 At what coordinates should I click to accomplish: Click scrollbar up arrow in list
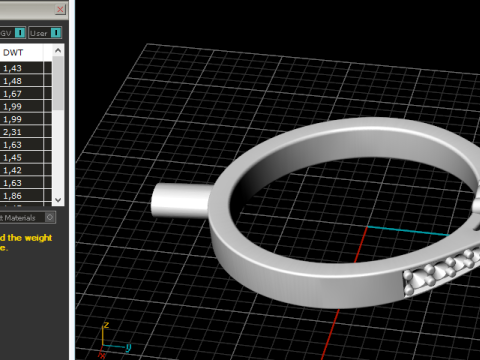tap(58, 51)
